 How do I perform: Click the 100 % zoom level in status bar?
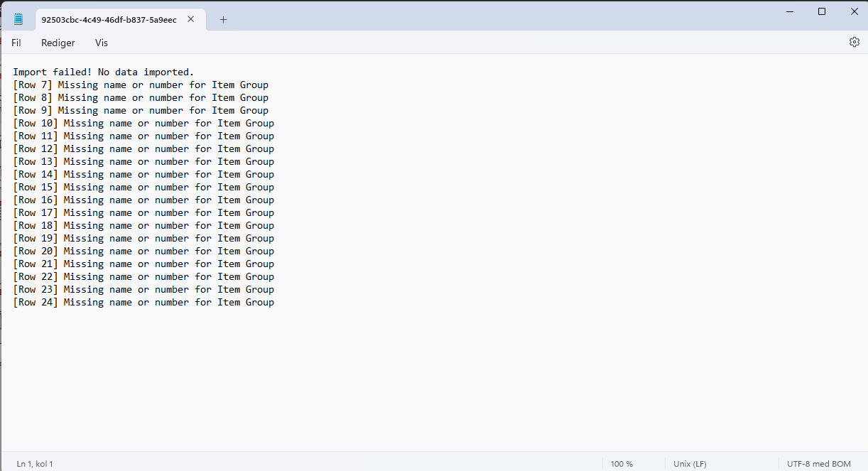622,464
